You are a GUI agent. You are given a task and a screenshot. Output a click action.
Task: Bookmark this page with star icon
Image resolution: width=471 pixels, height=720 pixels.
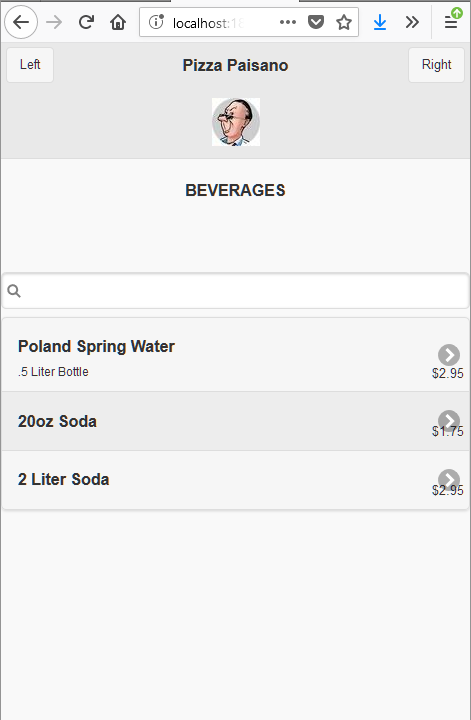[x=344, y=22]
